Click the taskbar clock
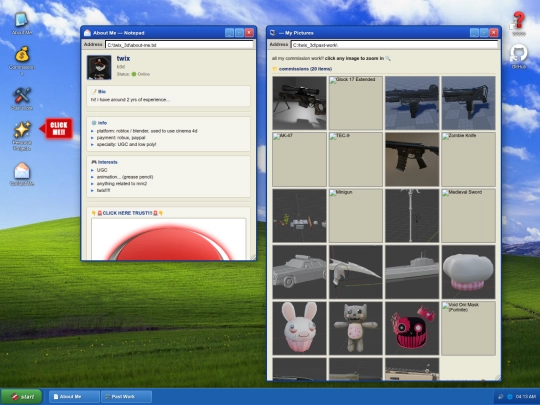Viewport: 540px width, 405px height. [x=526, y=397]
